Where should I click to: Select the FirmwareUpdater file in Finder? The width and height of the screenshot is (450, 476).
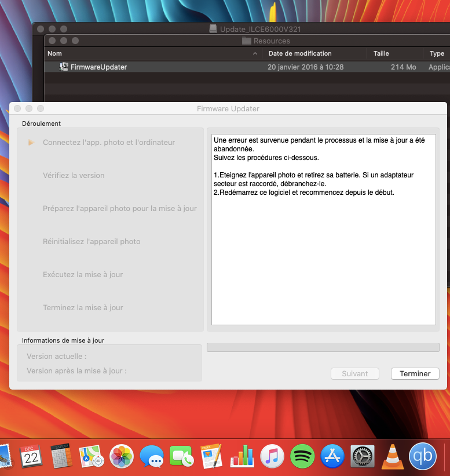coord(98,67)
